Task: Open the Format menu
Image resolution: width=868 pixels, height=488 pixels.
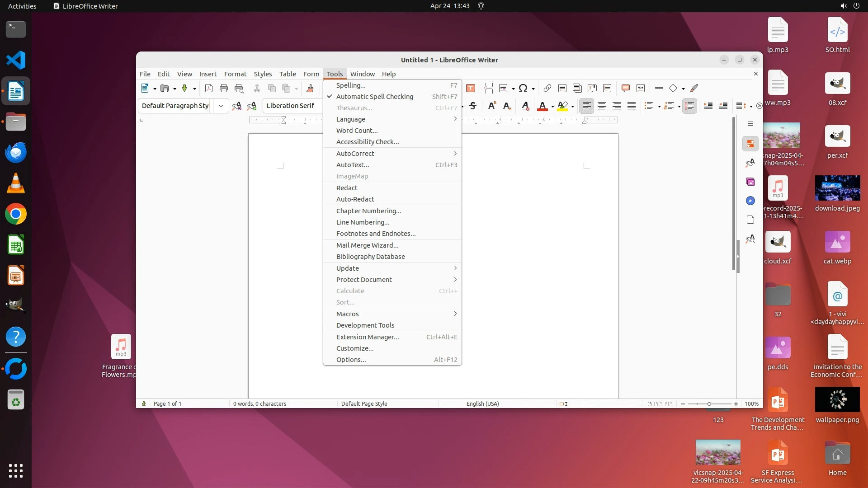Action: click(x=235, y=74)
